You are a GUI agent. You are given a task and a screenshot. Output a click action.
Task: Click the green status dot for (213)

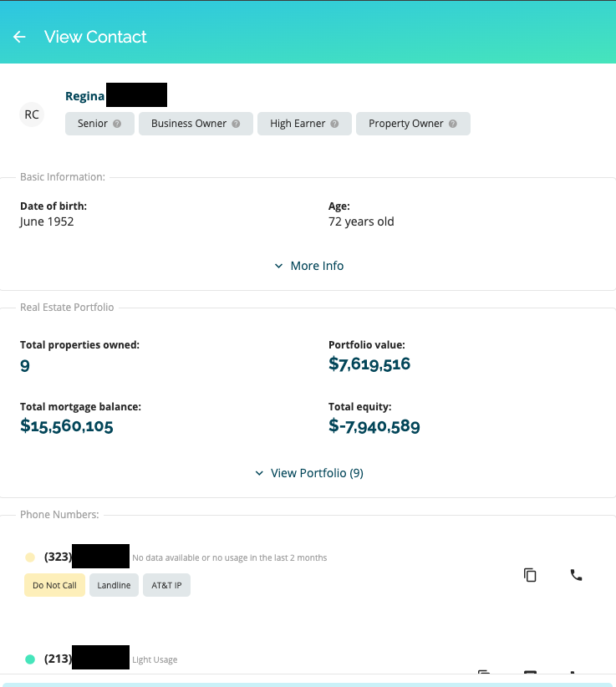(30, 659)
